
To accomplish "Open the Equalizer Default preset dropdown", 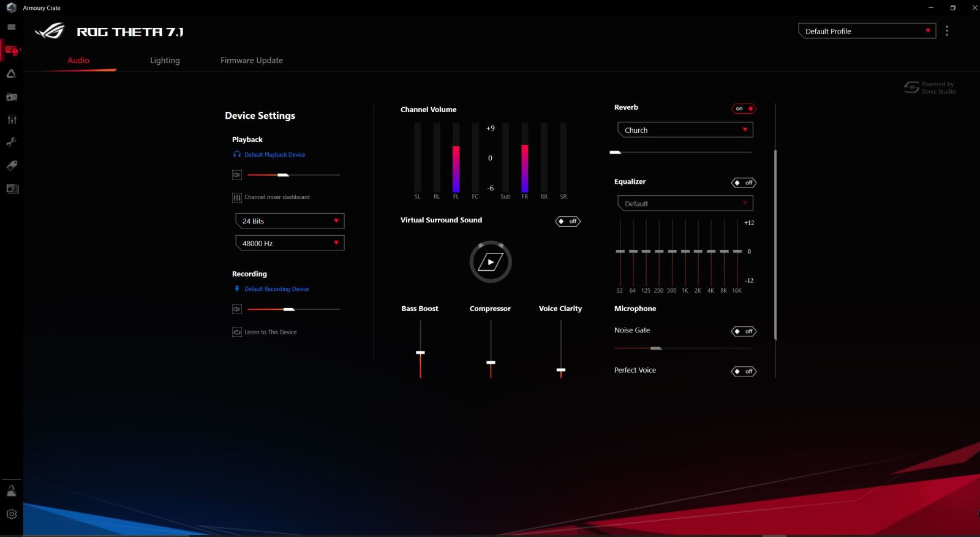I will (685, 203).
